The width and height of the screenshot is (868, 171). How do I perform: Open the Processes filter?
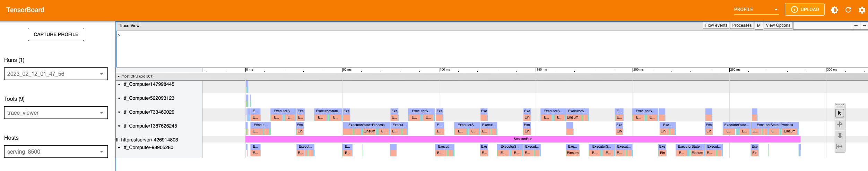coord(742,25)
